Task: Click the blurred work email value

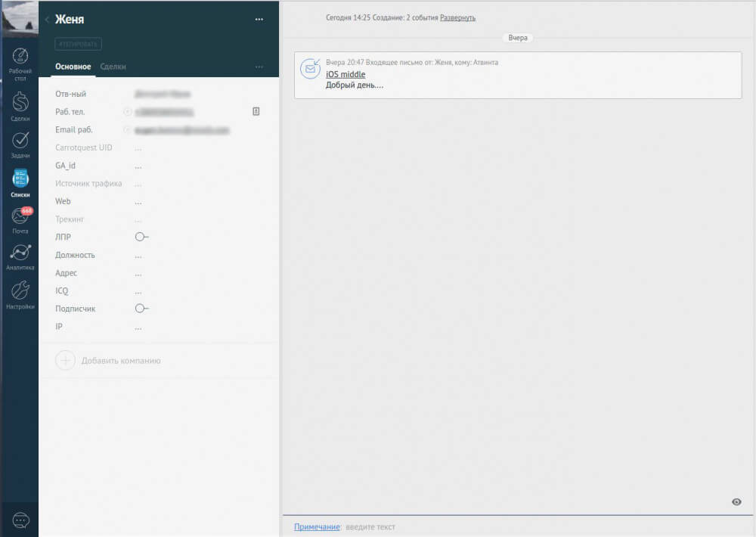Action: coord(181,130)
